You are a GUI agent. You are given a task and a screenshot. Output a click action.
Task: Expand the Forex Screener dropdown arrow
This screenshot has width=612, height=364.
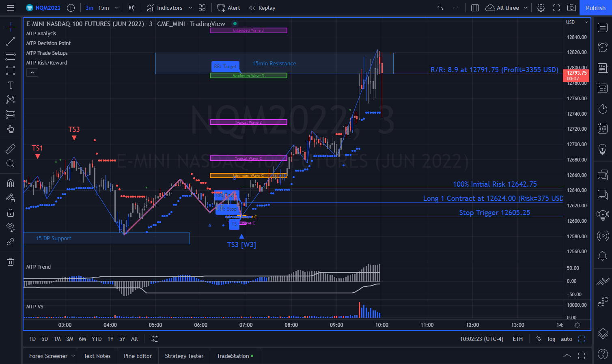click(73, 356)
